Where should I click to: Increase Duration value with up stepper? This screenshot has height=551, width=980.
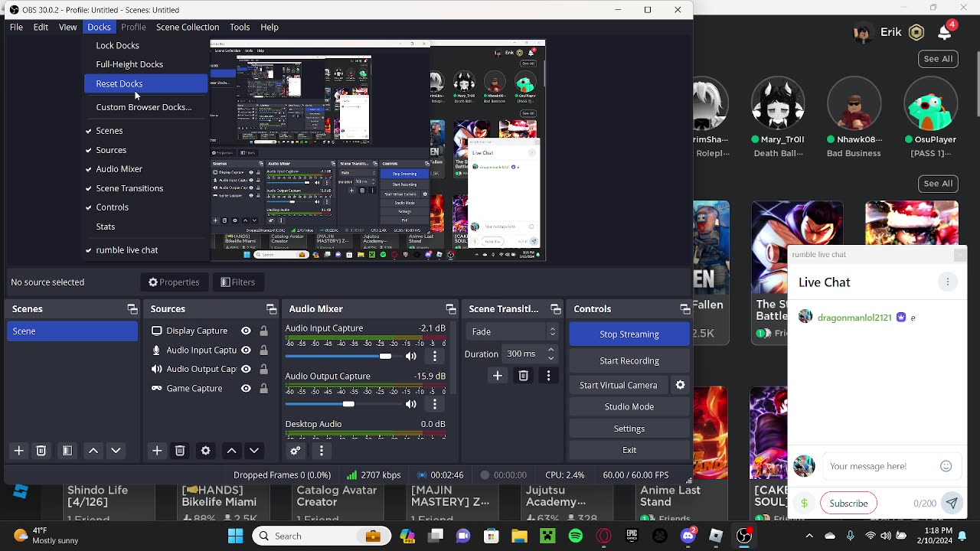click(x=550, y=350)
